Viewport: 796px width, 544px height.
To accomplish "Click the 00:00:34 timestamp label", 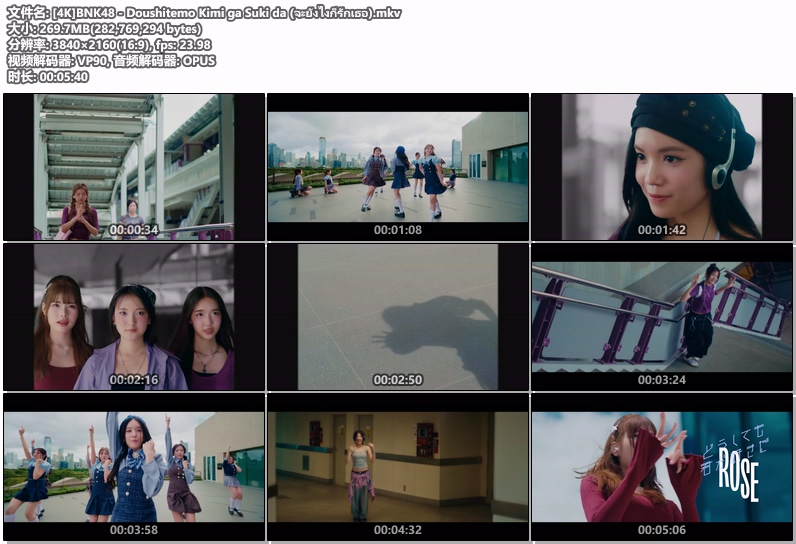I will [x=134, y=230].
